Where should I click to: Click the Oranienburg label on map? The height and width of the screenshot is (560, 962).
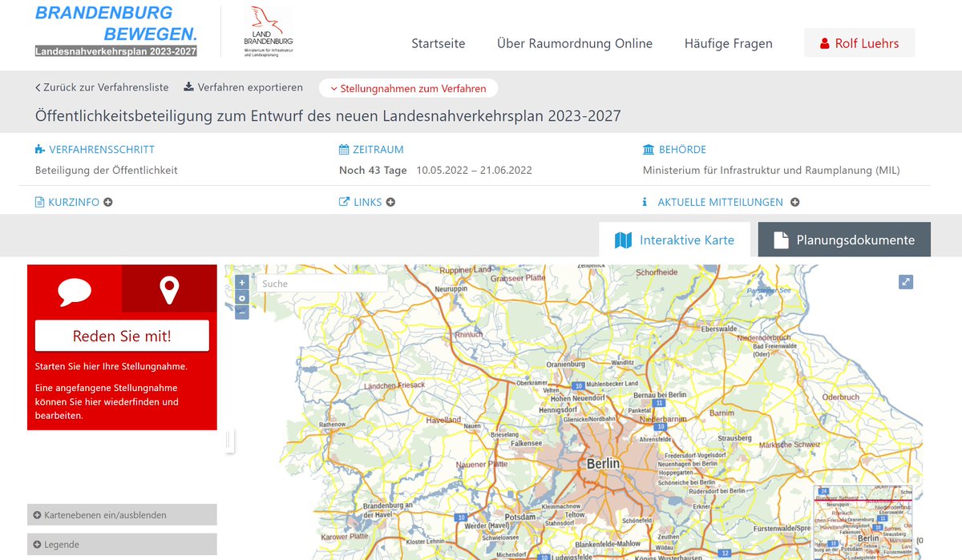(567, 365)
